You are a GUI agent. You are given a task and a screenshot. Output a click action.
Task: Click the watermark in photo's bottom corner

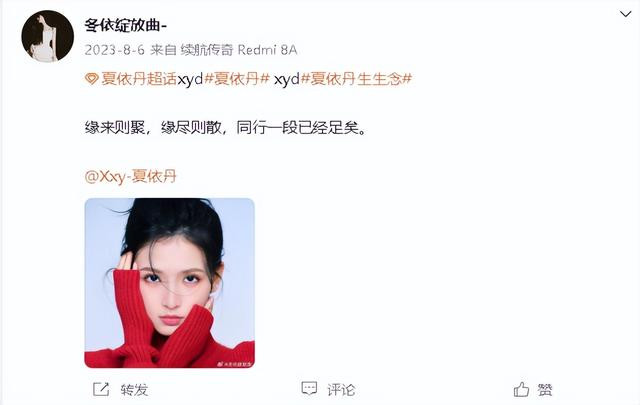point(234,363)
